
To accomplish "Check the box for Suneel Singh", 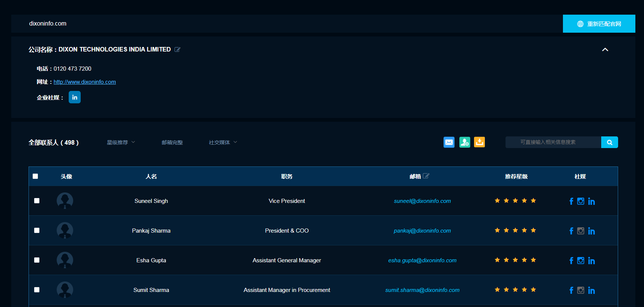I will click(37, 201).
